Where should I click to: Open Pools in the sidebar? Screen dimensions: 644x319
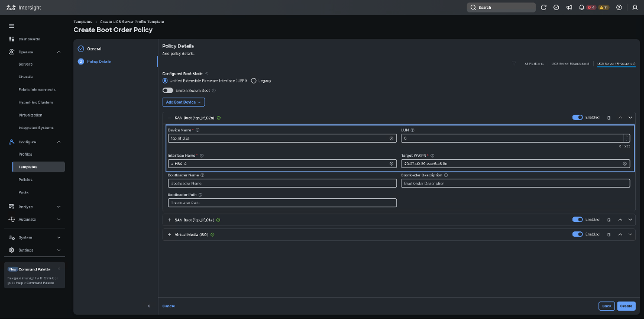24,192
